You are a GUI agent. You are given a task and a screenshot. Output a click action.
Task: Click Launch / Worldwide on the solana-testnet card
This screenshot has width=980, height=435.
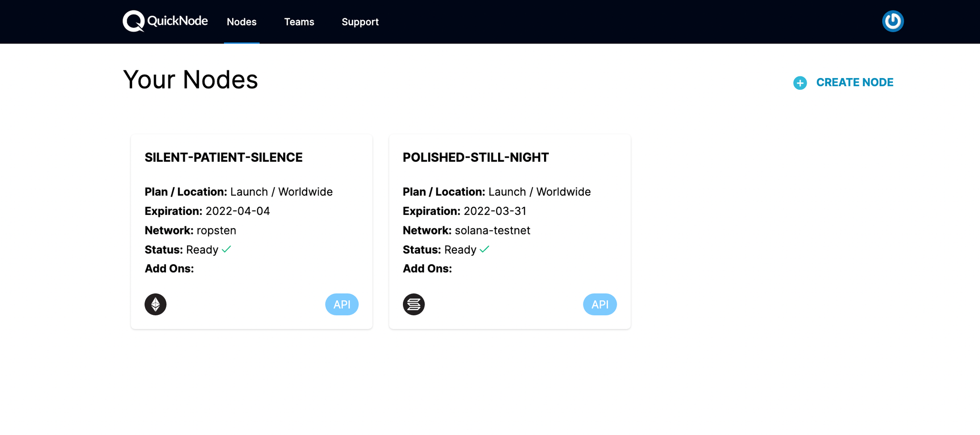point(539,192)
